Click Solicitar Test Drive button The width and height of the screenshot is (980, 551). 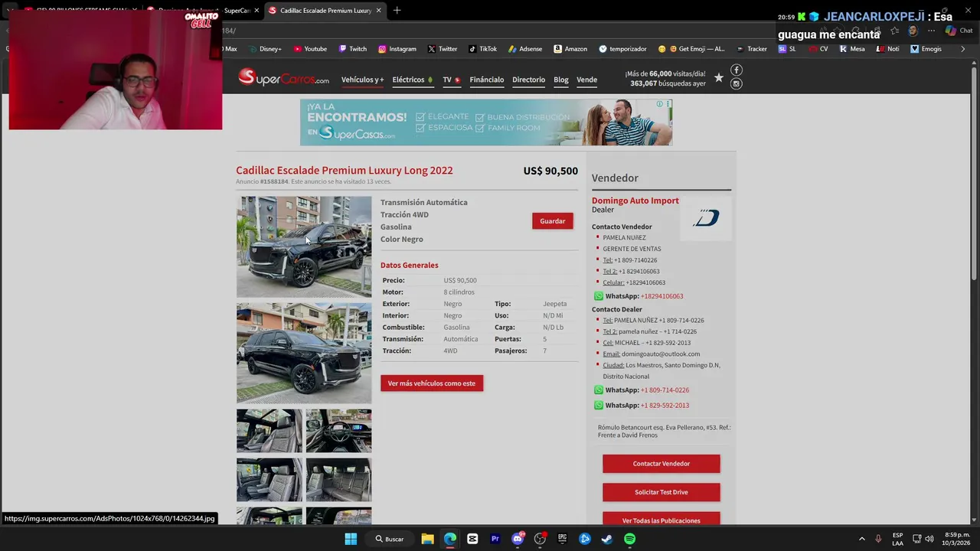click(661, 492)
